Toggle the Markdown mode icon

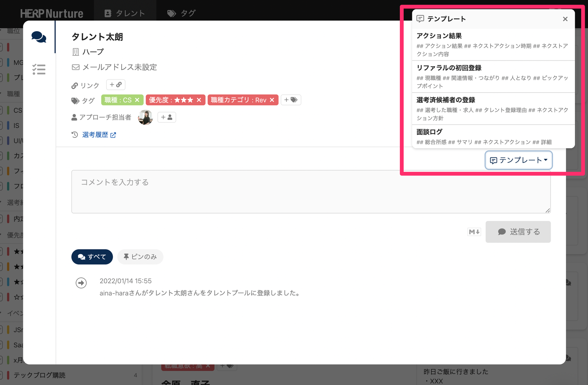coord(474,232)
